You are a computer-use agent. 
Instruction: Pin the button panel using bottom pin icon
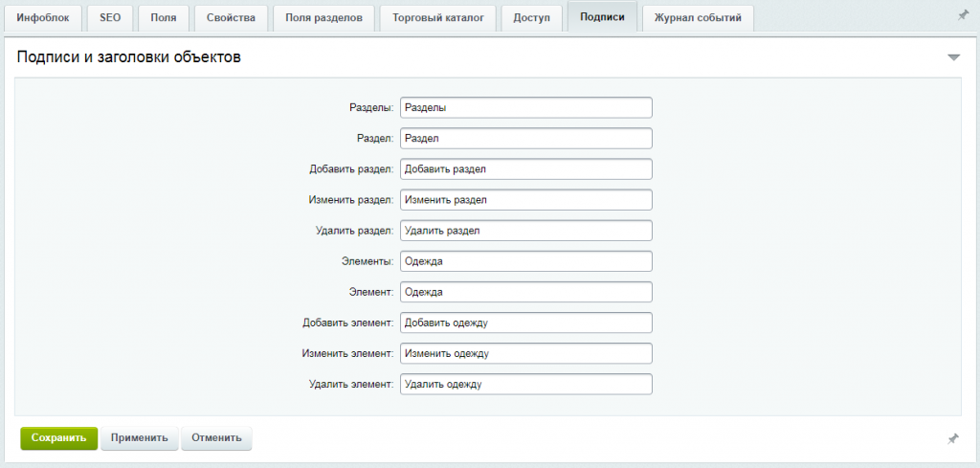[952, 439]
